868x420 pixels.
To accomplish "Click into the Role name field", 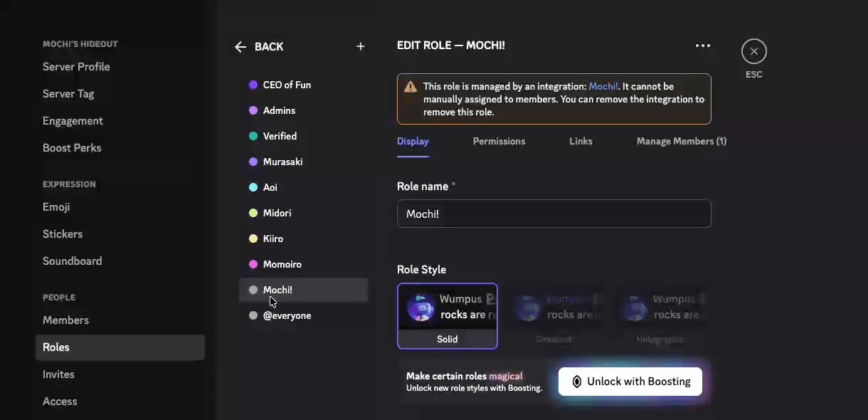I will click(x=554, y=214).
